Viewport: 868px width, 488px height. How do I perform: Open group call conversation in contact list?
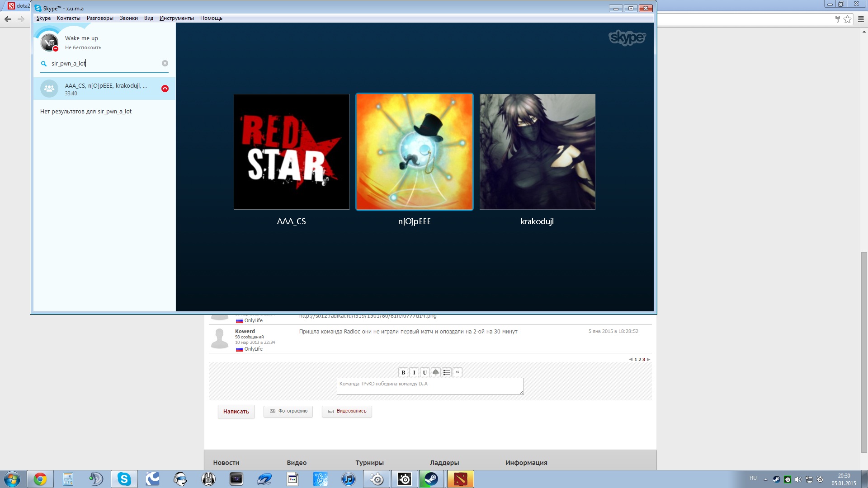104,89
